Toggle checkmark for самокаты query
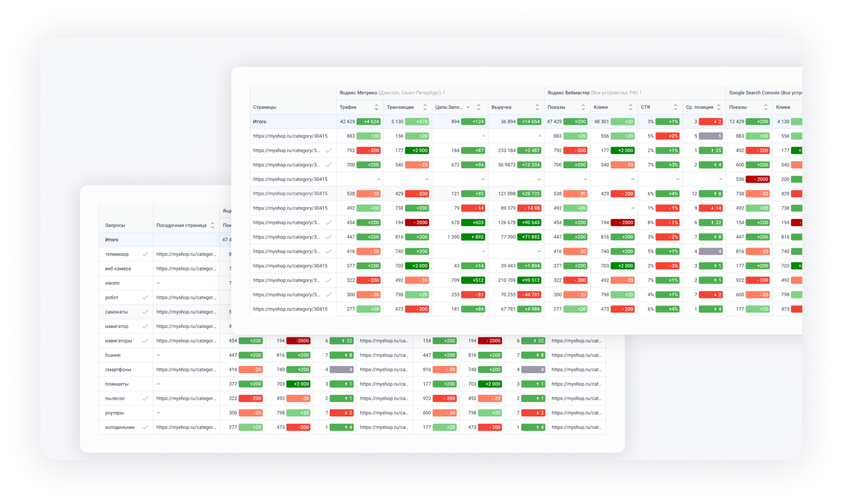The width and height of the screenshot is (843, 504). [x=145, y=312]
